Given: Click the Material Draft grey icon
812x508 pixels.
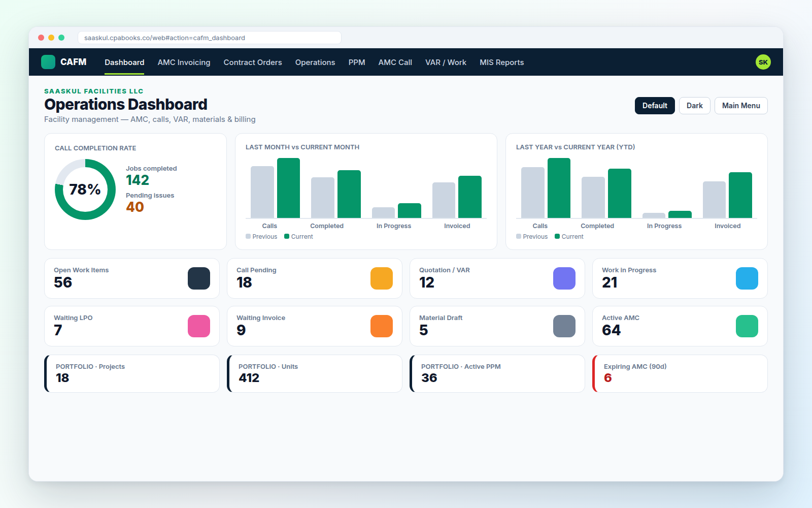Looking at the screenshot, I should tap(564, 326).
